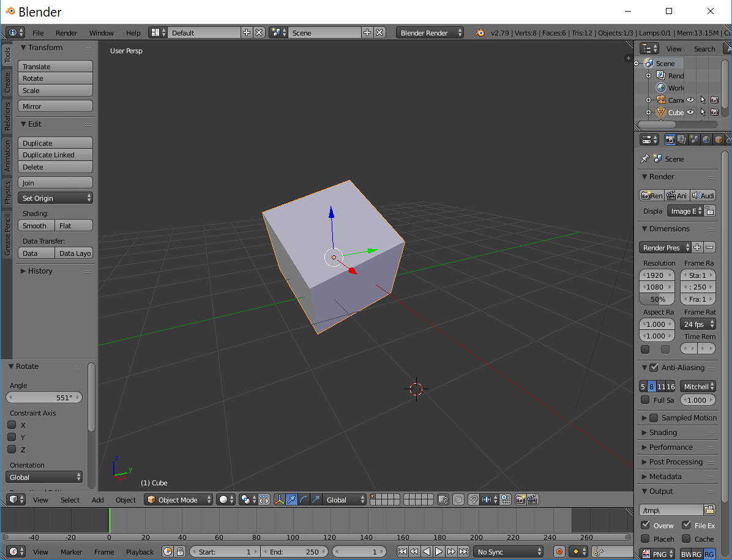
Task: Click the screen layout browse icon
Action: 158,32
